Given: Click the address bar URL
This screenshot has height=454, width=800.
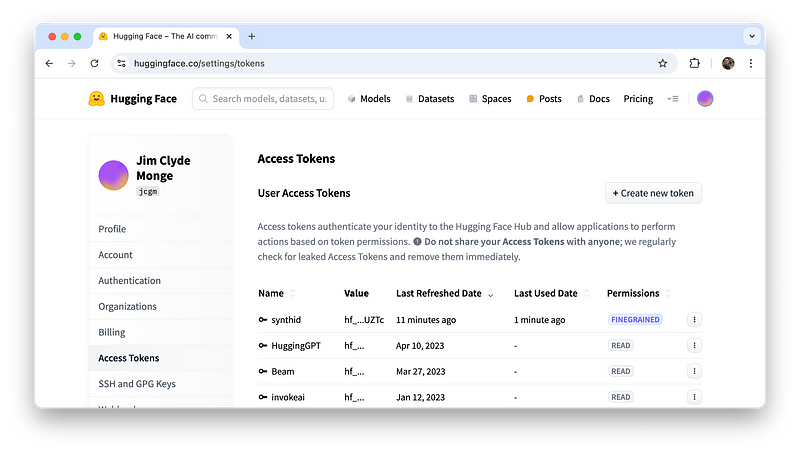Looking at the screenshot, I should coord(199,63).
